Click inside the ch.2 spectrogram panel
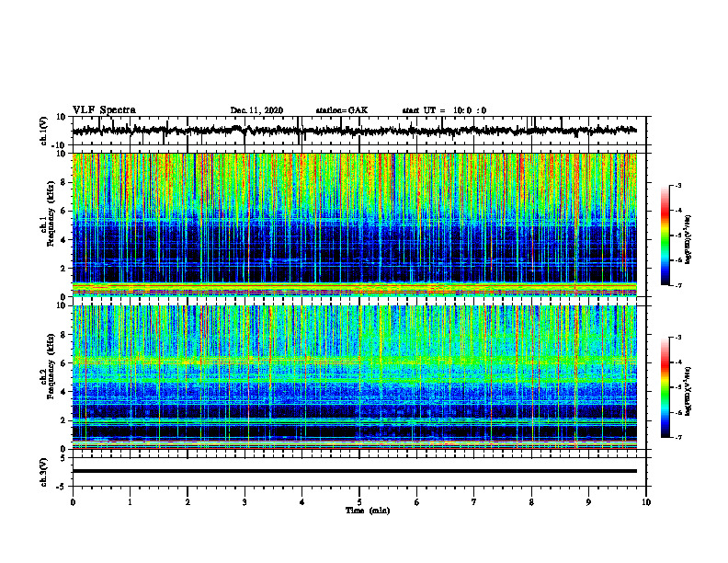This screenshot has width=728, height=563. pyautogui.click(x=354, y=377)
